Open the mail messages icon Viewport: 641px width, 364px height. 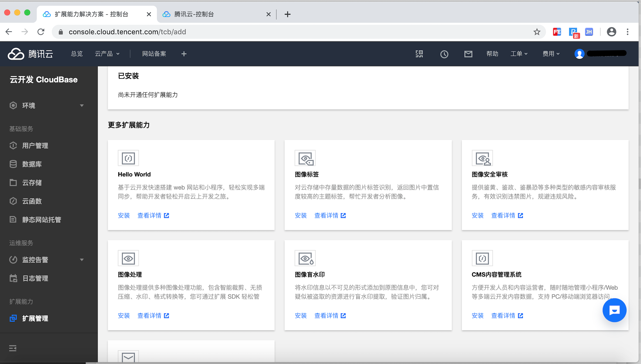pos(468,54)
